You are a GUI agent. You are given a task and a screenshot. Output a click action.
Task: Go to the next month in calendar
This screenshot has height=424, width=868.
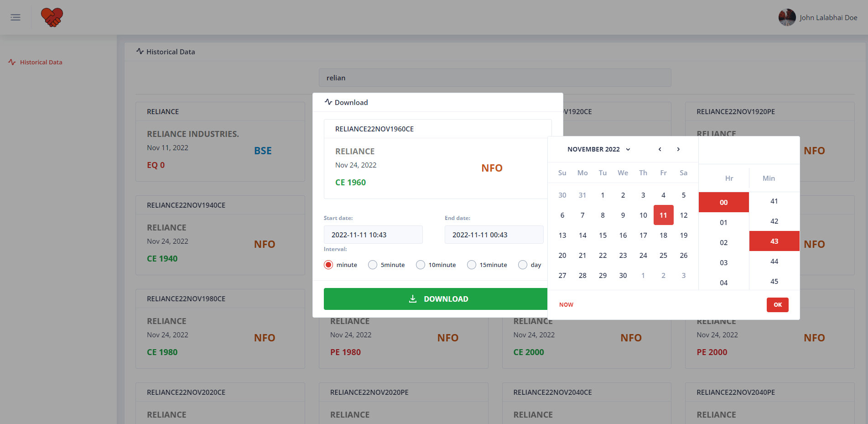pyautogui.click(x=678, y=149)
